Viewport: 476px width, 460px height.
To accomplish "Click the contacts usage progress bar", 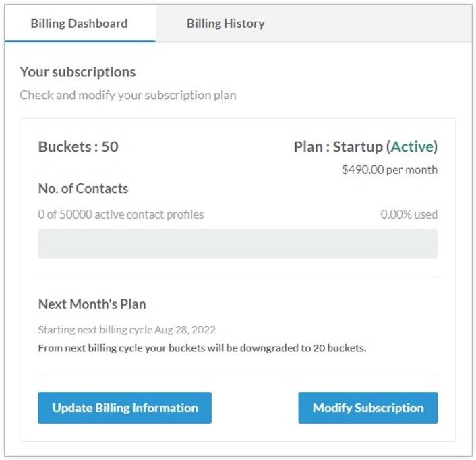I will (x=238, y=243).
